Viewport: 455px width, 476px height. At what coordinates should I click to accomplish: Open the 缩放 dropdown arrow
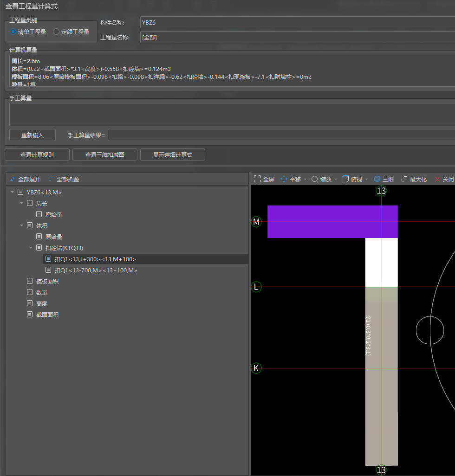click(336, 180)
